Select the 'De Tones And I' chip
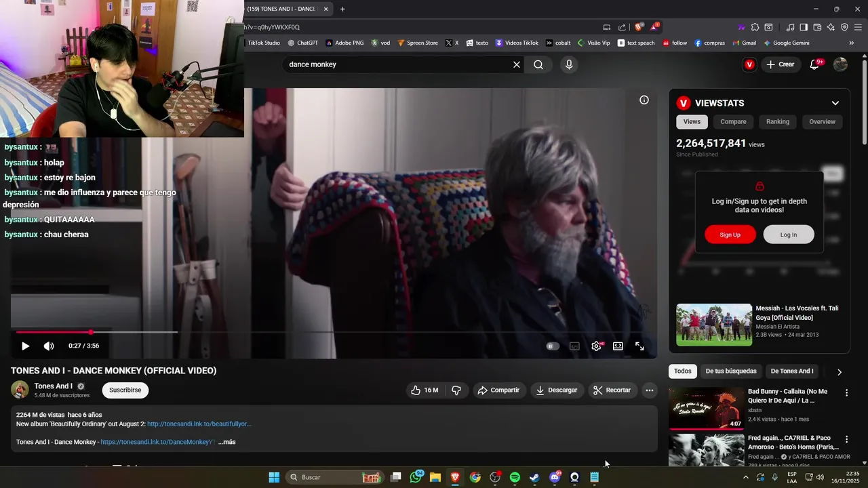The image size is (868, 488). click(x=792, y=371)
